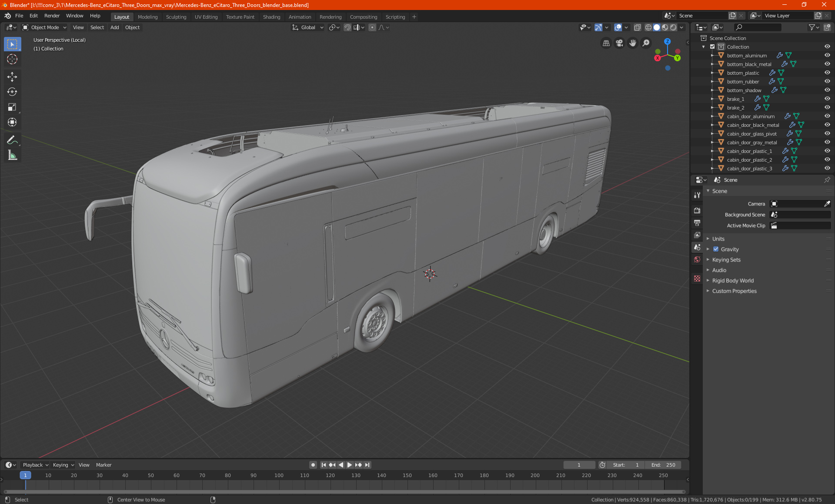Switch to the Shading workspace tab
835x504 pixels.
[271, 17]
